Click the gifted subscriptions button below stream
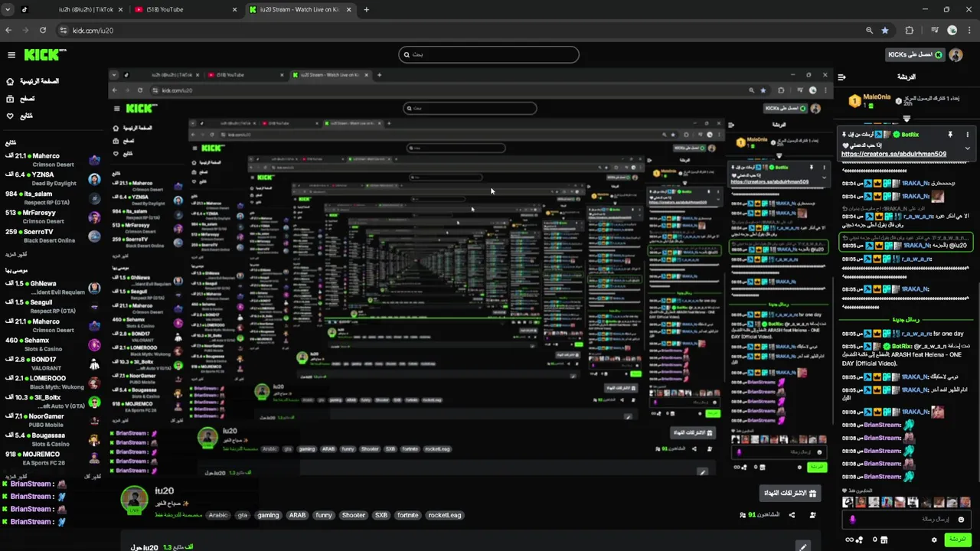The width and height of the screenshot is (980, 551). pyautogui.click(x=789, y=493)
